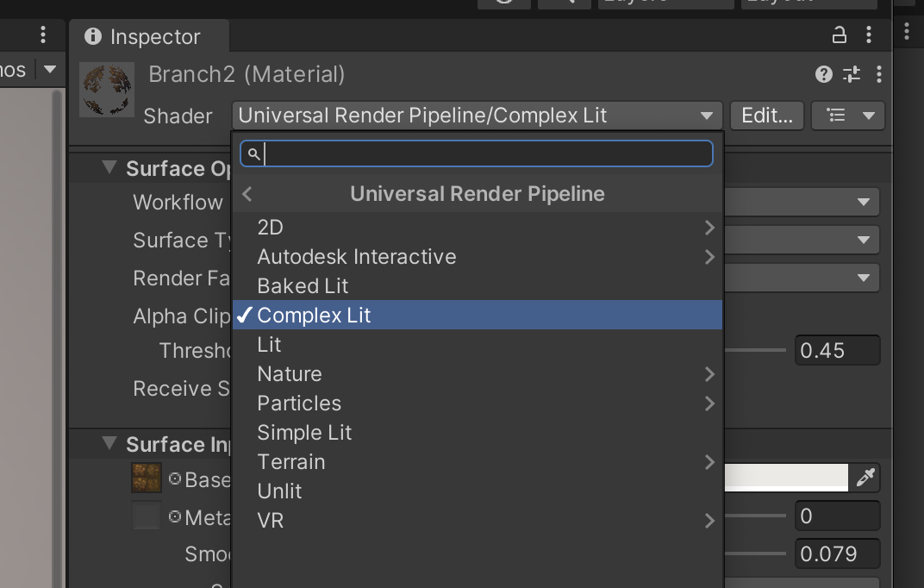Open the Nature shader submenu
924x588 pixels.
(290, 374)
